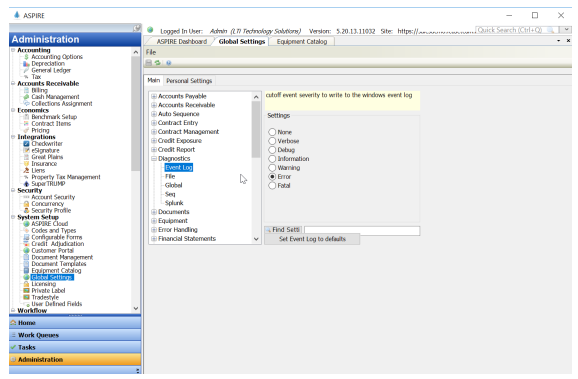Select the Error severity option
Screen dimensions: 578x379
pyautogui.click(x=272, y=177)
